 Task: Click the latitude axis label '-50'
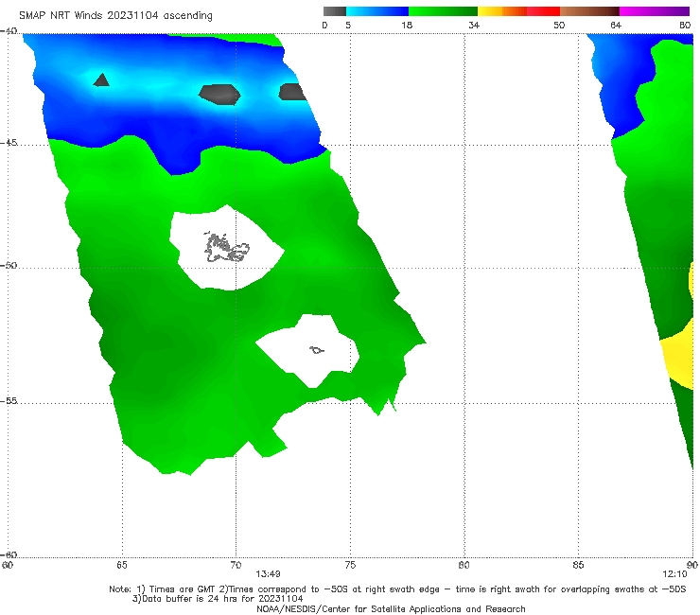9,265
